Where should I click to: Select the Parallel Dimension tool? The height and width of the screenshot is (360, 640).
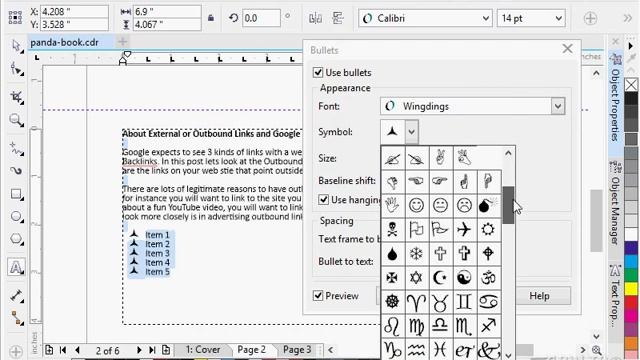16,295
